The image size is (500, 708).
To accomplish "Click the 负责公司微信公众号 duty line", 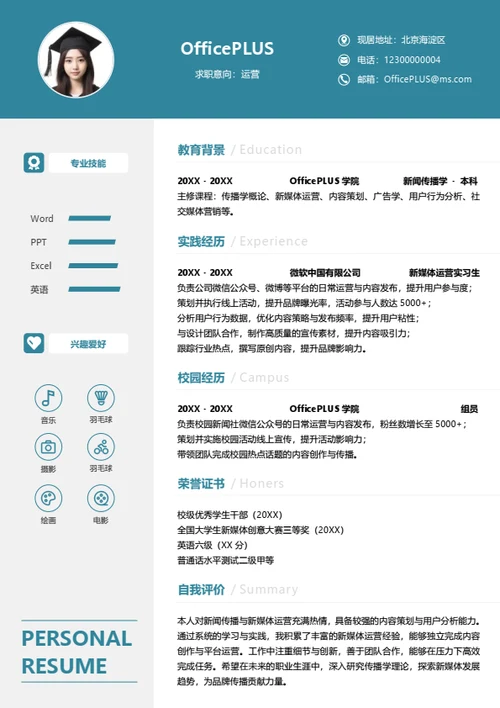I will (x=325, y=288).
